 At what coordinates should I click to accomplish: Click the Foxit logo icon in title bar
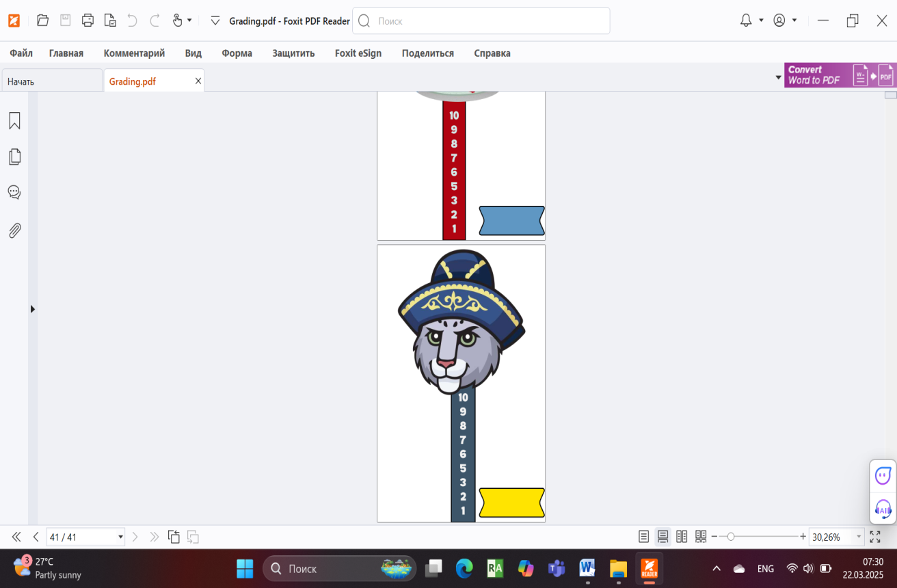coord(14,21)
